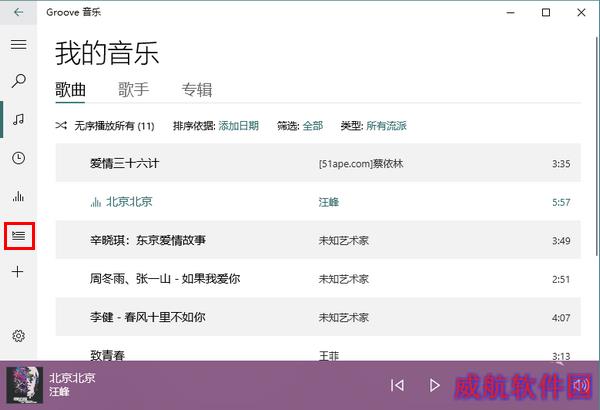Image resolution: width=600 pixels, height=410 pixels.
Task: Click artist 王菲 in the list
Action: [329, 356]
